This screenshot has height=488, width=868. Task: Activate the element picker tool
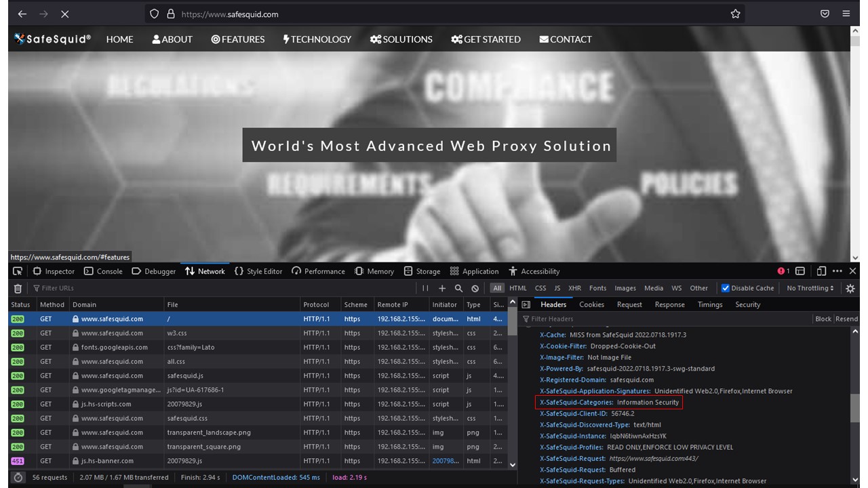pos(18,271)
